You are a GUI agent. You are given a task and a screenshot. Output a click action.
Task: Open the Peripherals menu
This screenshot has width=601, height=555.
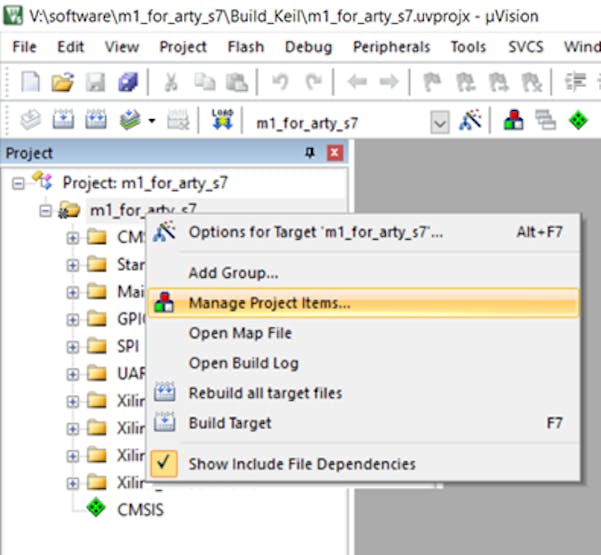click(391, 47)
